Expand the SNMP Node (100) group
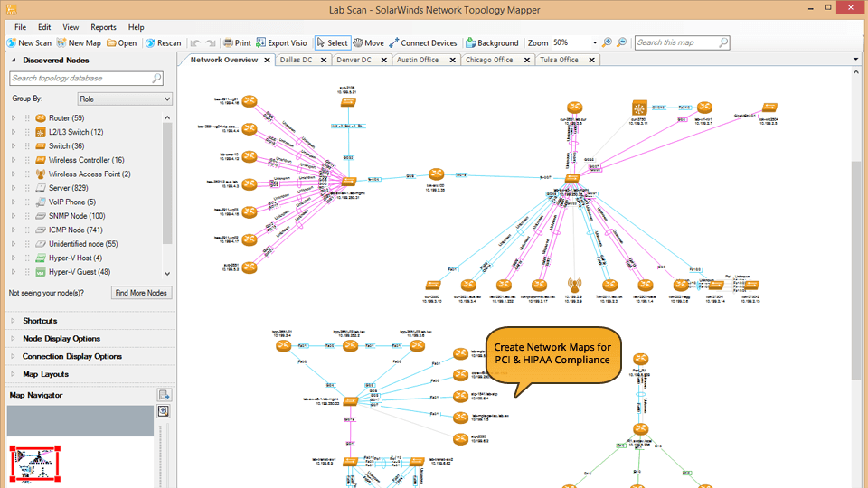Viewport: 868px width, 488px height. point(14,216)
